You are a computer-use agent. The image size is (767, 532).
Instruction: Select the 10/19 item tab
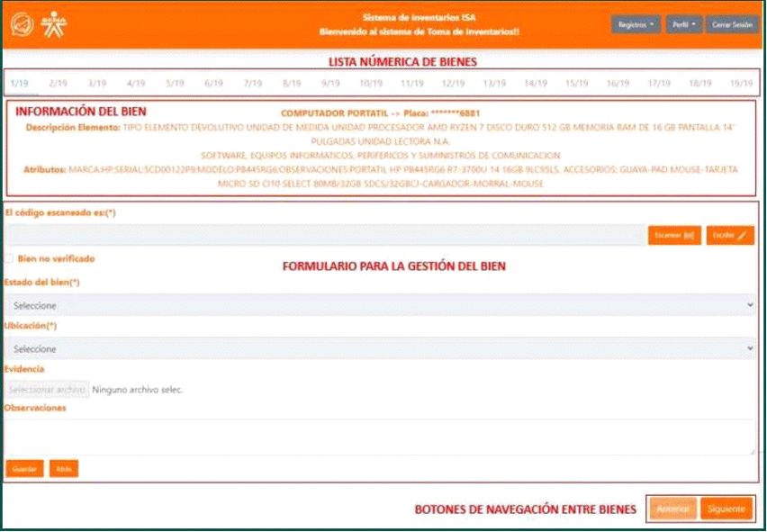click(x=371, y=84)
